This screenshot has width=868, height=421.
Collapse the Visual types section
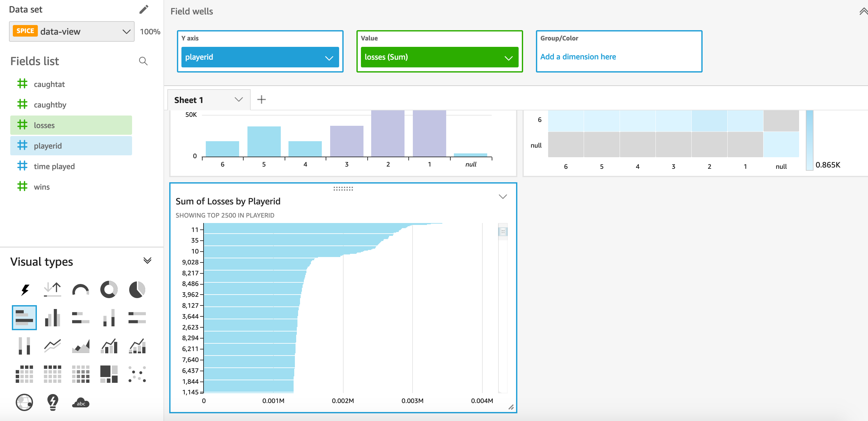(x=147, y=260)
